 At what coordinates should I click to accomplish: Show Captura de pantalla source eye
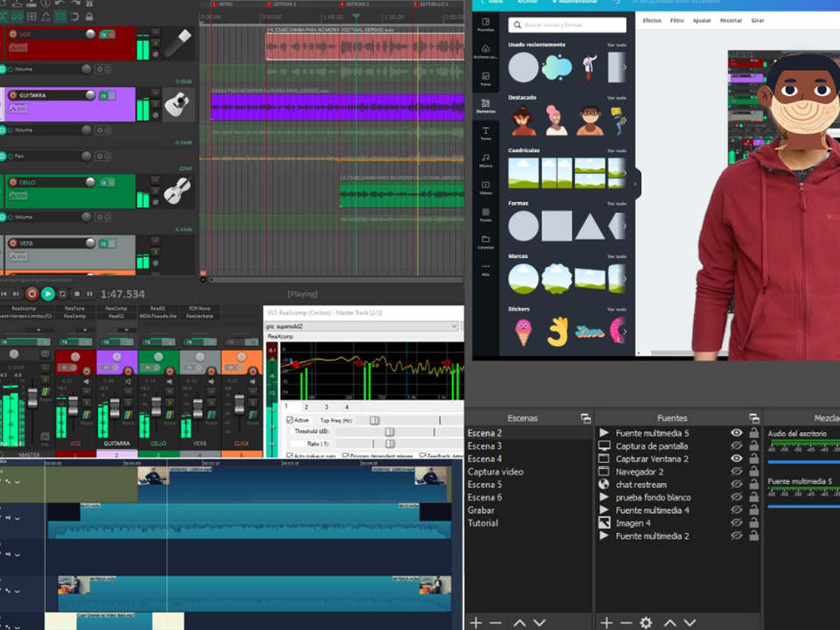point(737,445)
